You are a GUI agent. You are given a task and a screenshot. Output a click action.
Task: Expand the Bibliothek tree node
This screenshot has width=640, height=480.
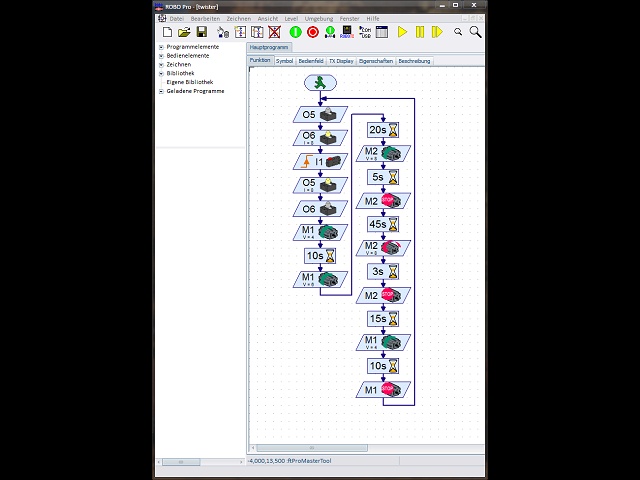coord(161,73)
